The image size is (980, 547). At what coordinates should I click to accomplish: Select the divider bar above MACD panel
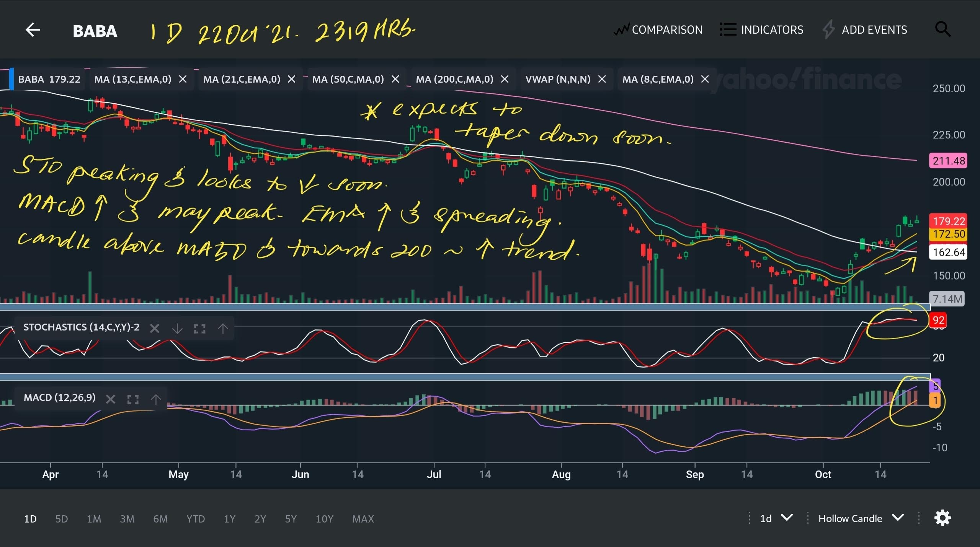(x=465, y=377)
